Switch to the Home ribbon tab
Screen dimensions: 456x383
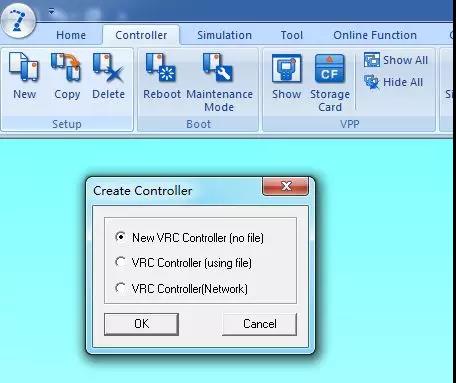click(71, 35)
